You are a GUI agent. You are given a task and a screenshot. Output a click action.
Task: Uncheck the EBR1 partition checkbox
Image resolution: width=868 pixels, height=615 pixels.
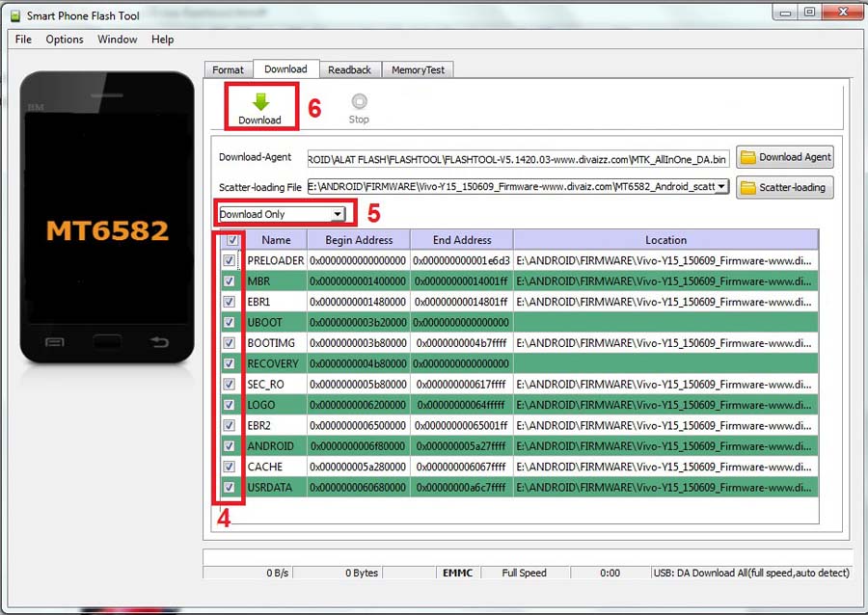point(229,302)
